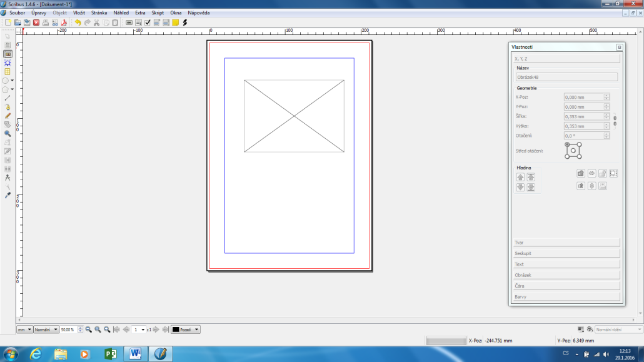644x362 pixels.
Task: Select the image frame tool
Action: [x=8, y=54]
